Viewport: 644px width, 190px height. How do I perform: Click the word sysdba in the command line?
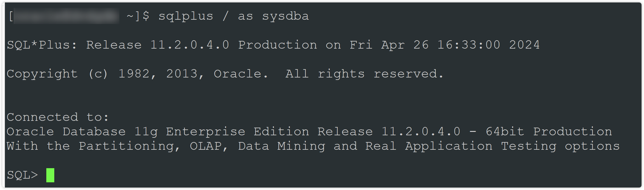point(285,16)
